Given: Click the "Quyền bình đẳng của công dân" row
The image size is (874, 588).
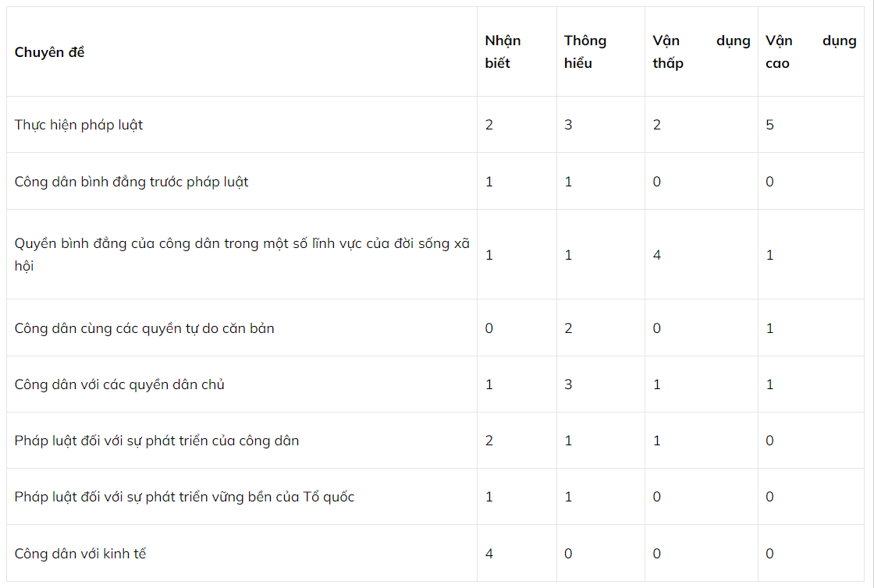Looking at the screenshot, I should 242,254.
